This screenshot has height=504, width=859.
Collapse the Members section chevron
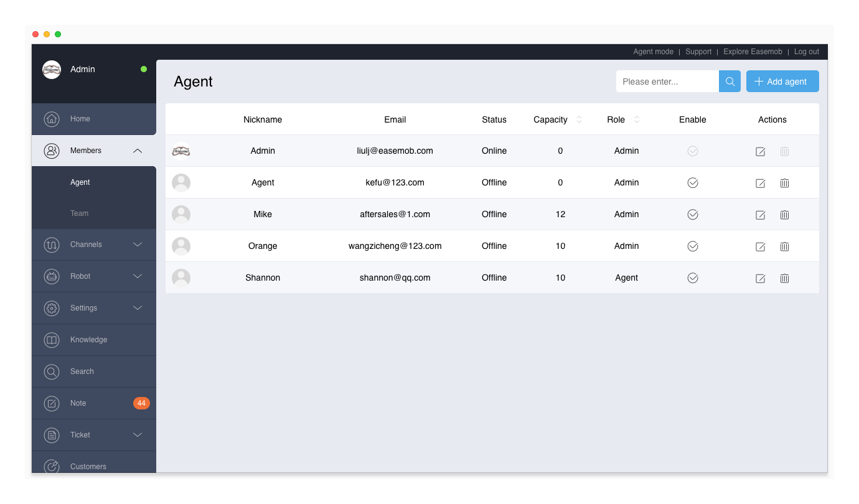tap(138, 151)
